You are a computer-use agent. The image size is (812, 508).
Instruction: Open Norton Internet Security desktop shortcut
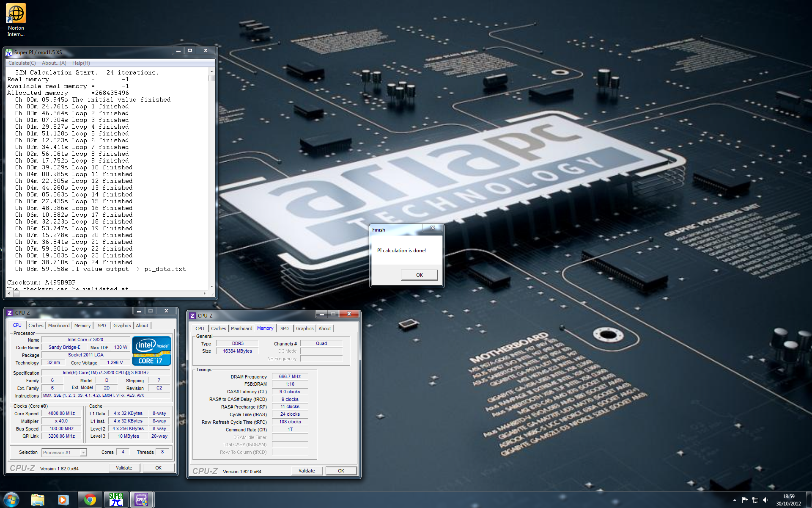[16, 20]
